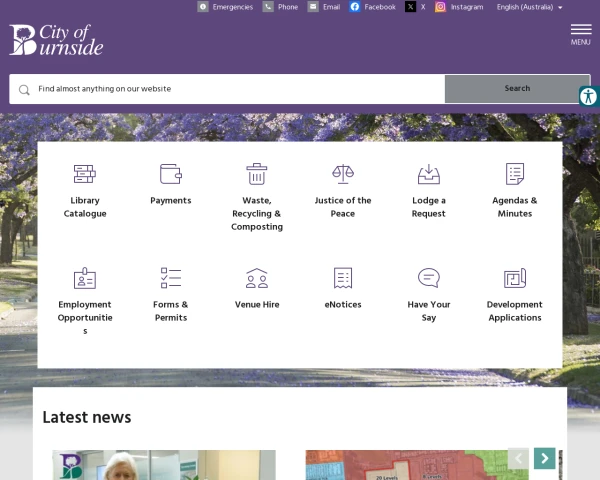
Task: Click the Forms & Permits checklist icon
Action: click(171, 278)
